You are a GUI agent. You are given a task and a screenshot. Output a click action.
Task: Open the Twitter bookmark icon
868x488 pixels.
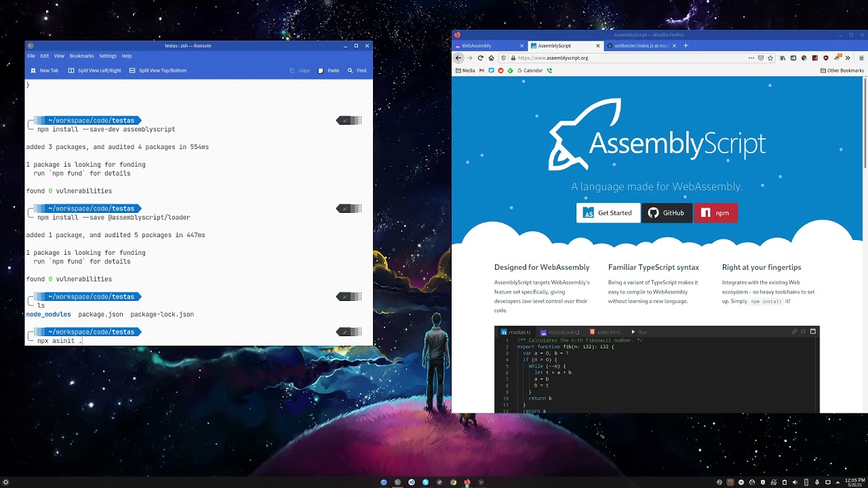click(x=492, y=70)
